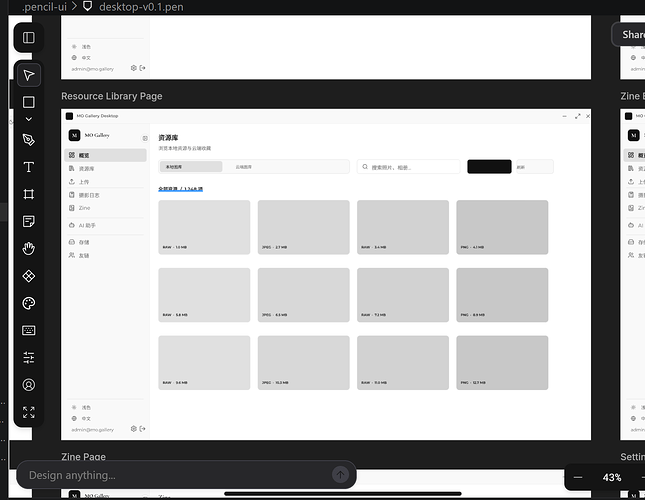Select the RAW · 7.2 MB thumbnail
This screenshot has width=645, height=500.
pos(403,295)
